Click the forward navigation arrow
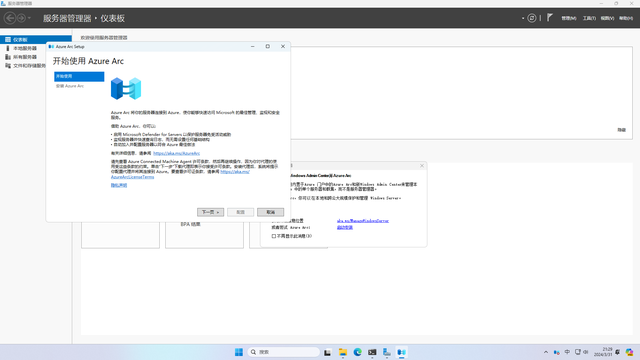640x360 pixels. (21, 18)
